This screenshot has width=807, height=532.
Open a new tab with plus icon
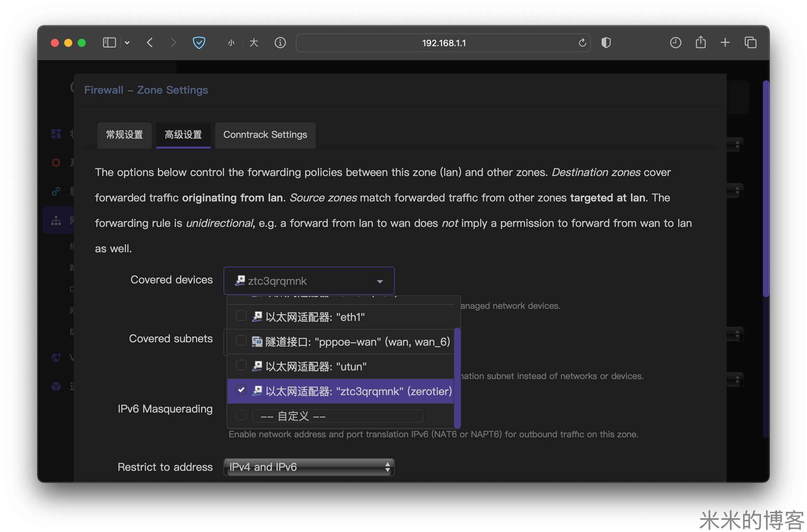click(x=725, y=43)
